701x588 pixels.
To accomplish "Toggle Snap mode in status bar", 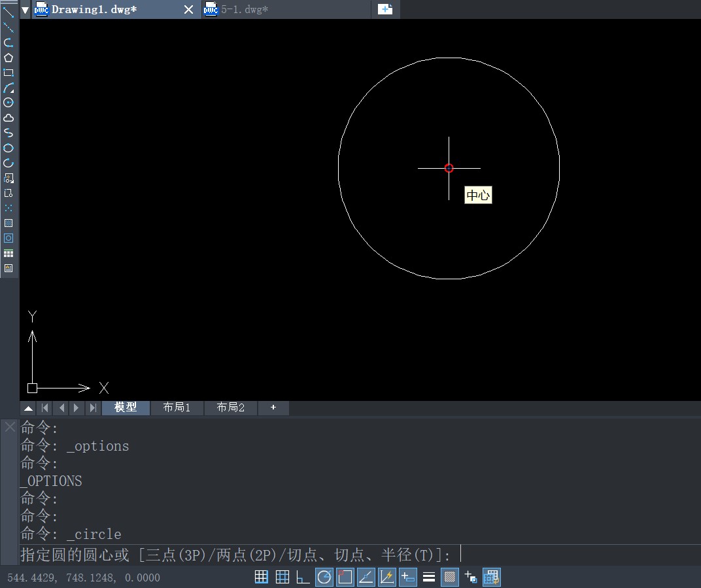I will [x=262, y=577].
